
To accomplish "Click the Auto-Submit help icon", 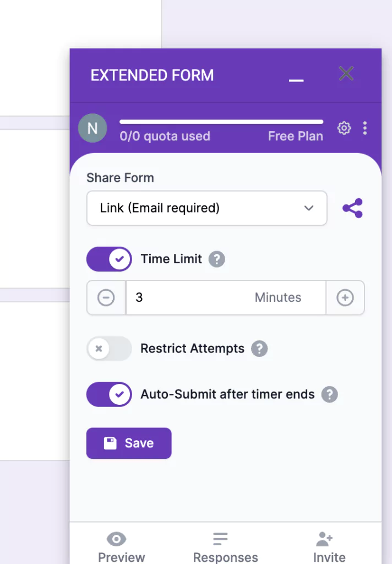I will tap(329, 394).
